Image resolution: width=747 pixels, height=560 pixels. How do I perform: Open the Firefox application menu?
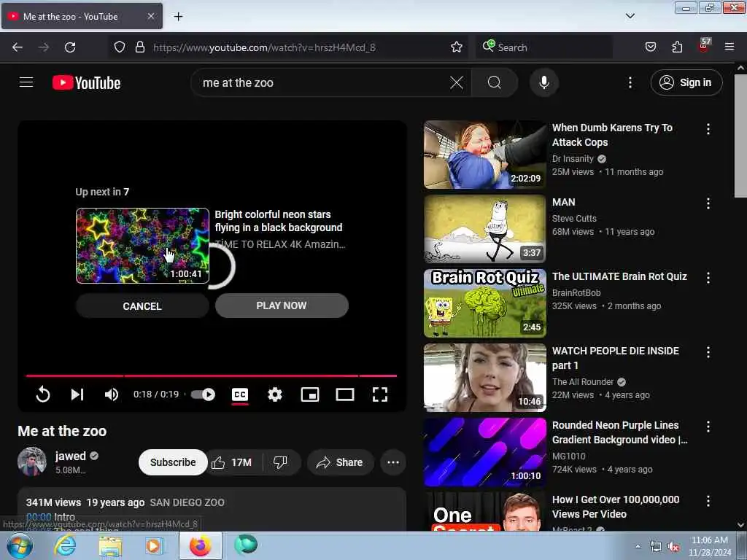pyautogui.click(x=729, y=47)
